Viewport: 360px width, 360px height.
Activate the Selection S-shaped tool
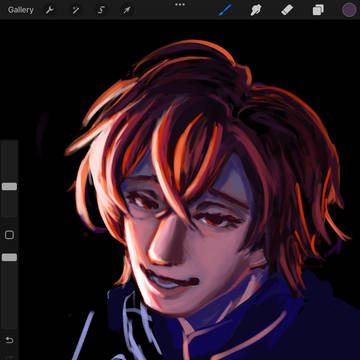click(x=101, y=10)
